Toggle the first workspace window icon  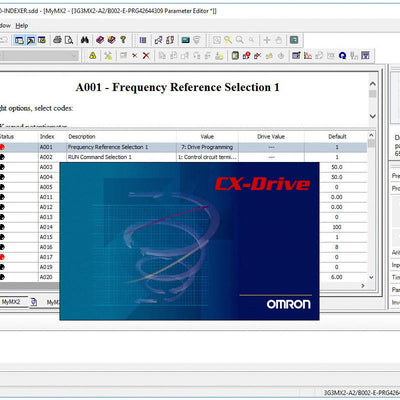[x=19, y=40]
